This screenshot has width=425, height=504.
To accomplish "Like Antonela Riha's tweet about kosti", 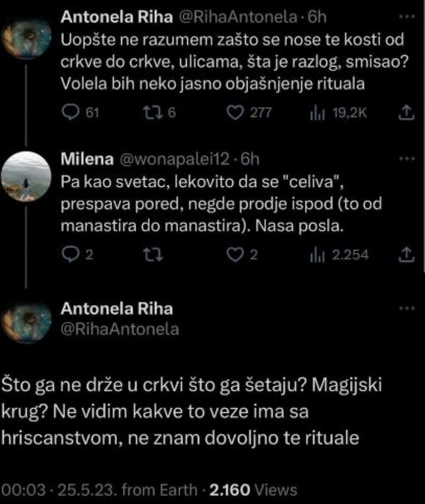I will [x=234, y=112].
